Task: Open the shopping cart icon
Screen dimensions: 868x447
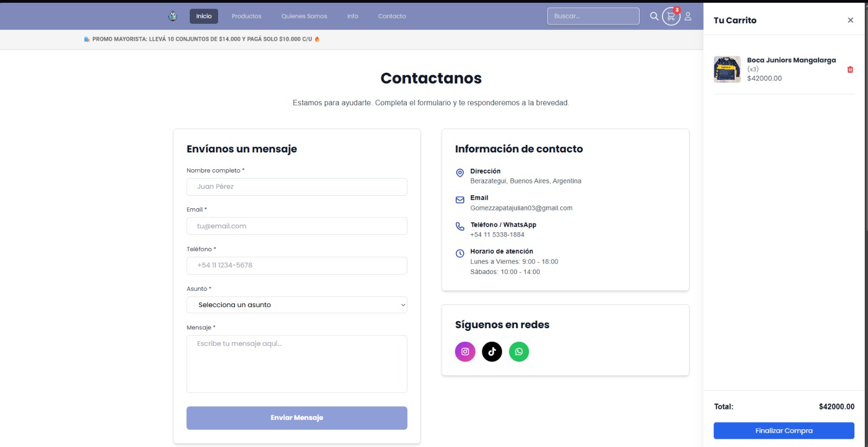Action: pos(671,17)
